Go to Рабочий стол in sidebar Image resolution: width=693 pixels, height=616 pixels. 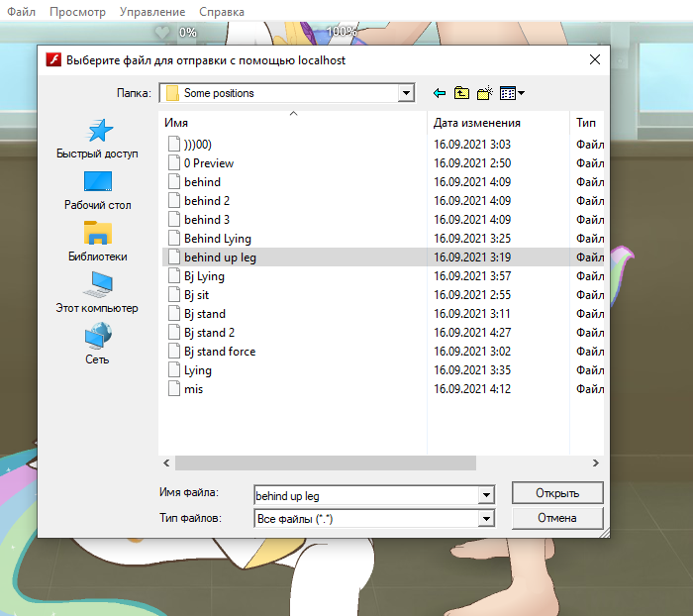tap(97, 190)
